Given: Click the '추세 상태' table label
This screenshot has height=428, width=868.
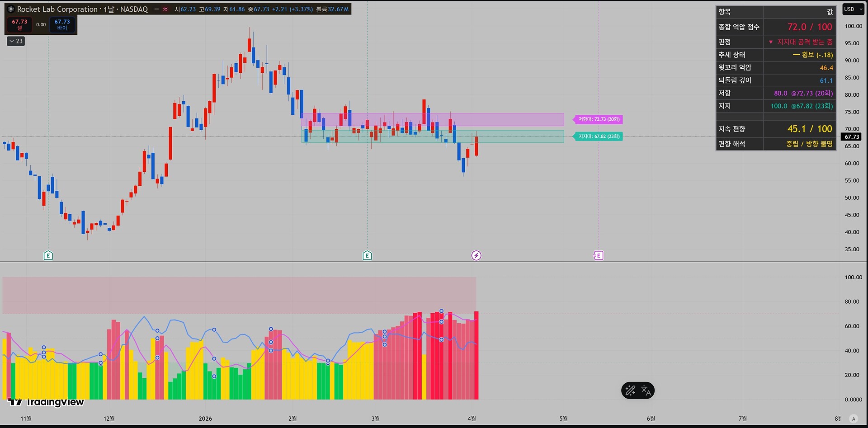Looking at the screenshot, I should pos(732,55).
